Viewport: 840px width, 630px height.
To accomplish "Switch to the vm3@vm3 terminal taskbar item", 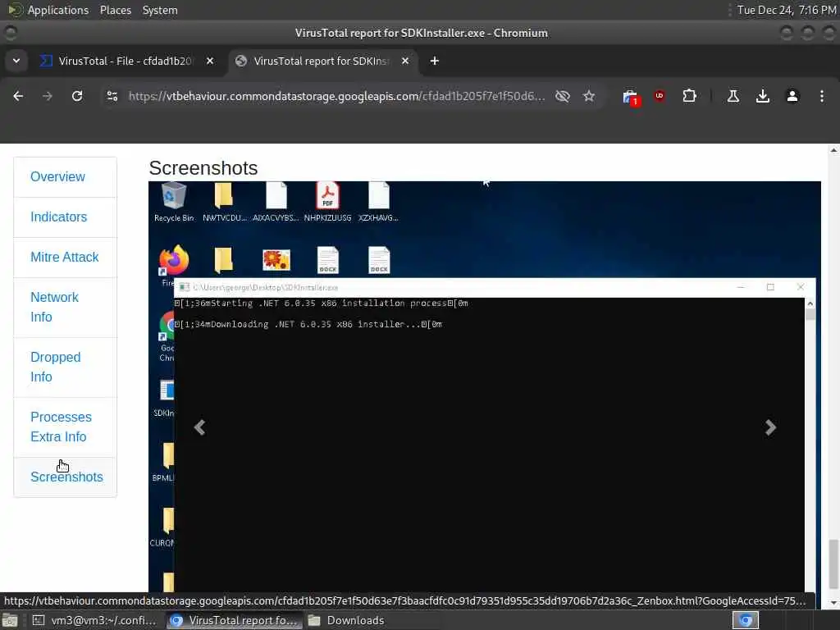I will pos(95,620).
